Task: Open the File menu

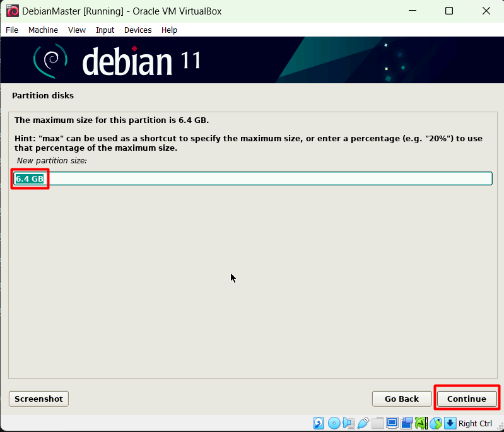Action: tap(12, 30)
